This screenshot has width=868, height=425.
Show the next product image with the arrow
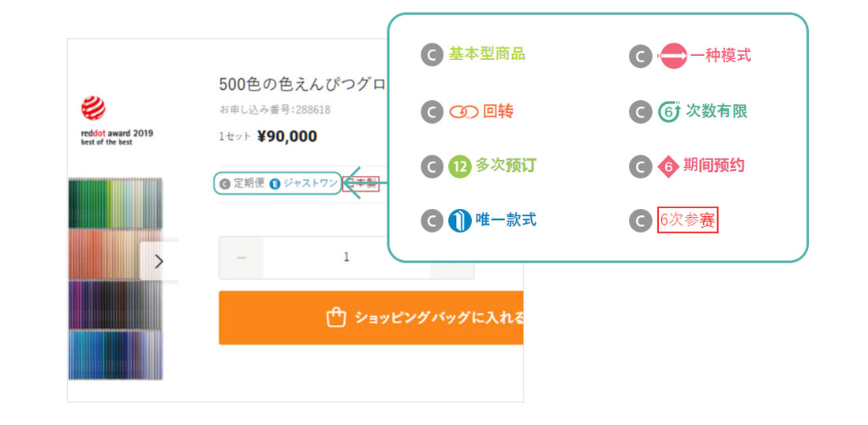pyautogui.click(x=159, y=261)
